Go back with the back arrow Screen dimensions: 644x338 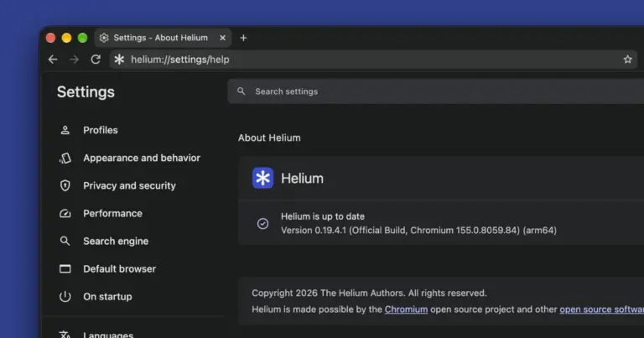[53, 60]
